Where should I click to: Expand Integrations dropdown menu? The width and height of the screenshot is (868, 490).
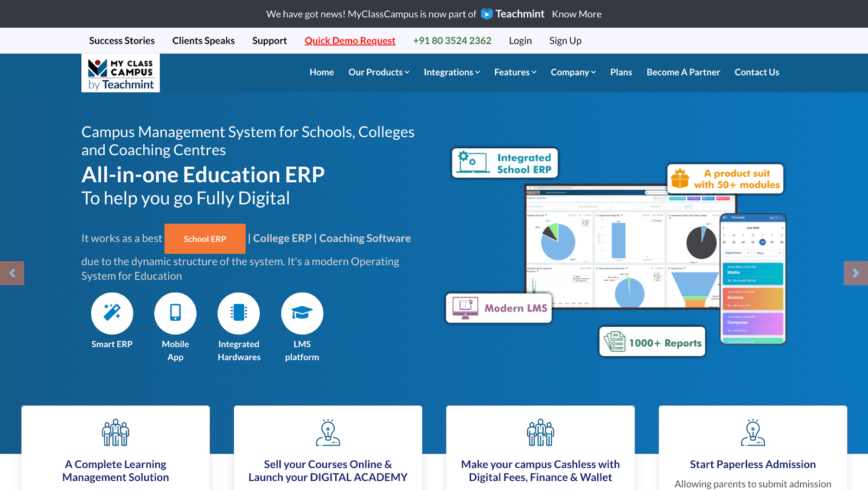pos(452,72)
